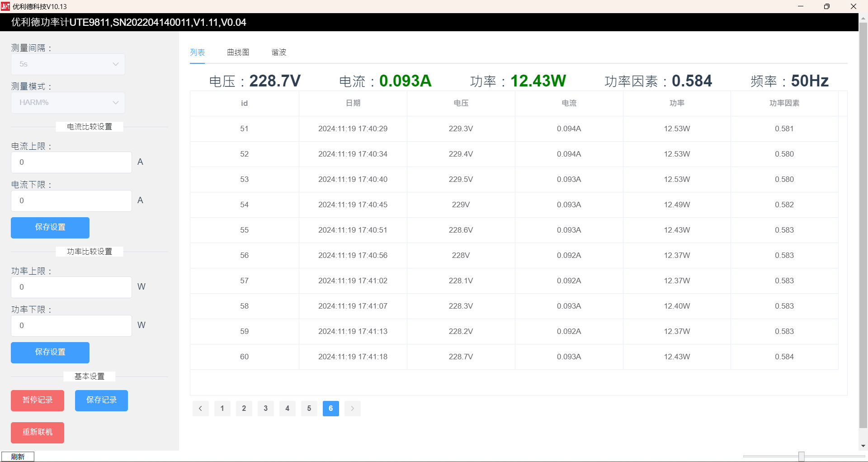The width and height of the screenshot is (868, 462).
Task: Click date 2024:11:19 17:40:34
Action: (x=353, y=154)
